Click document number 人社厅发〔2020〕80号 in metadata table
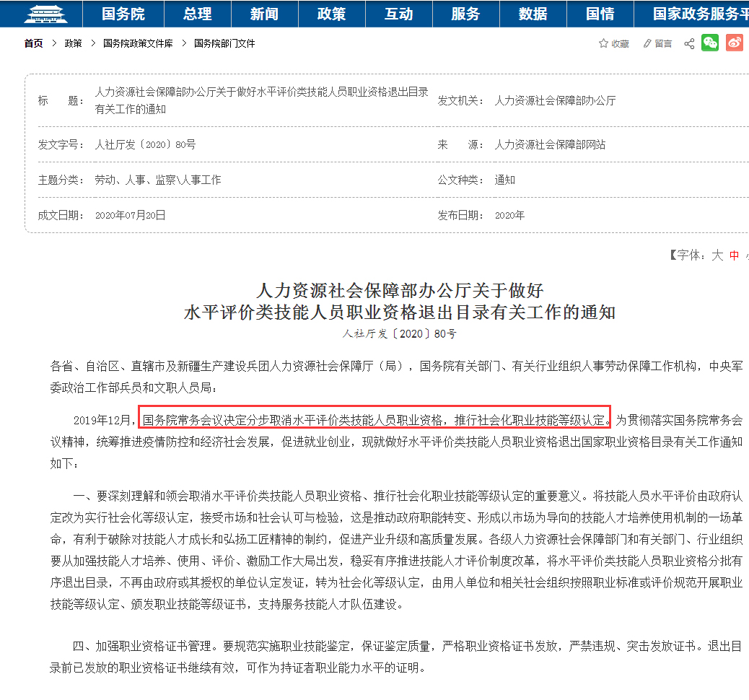Image resolution: width=749 pixels, height=700 pixels. 145,144
